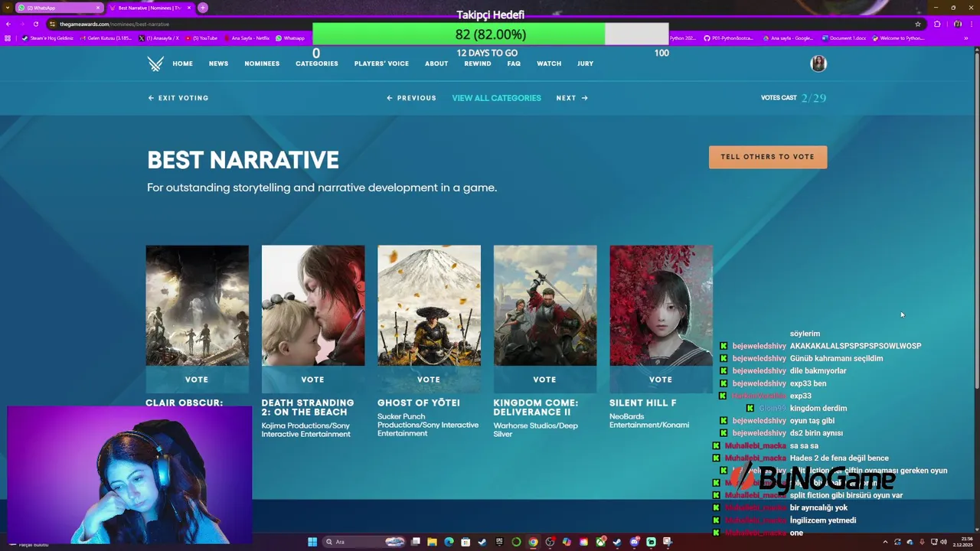Launch Microsoft Edge from taskbar
This screenshot has width=980, height=551.
coord(449,542)
